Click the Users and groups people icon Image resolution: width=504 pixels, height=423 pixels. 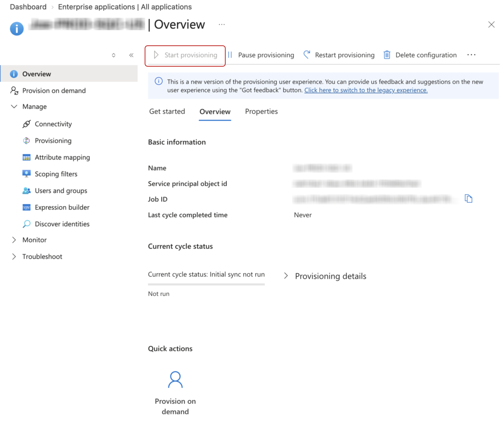[27, 191]
